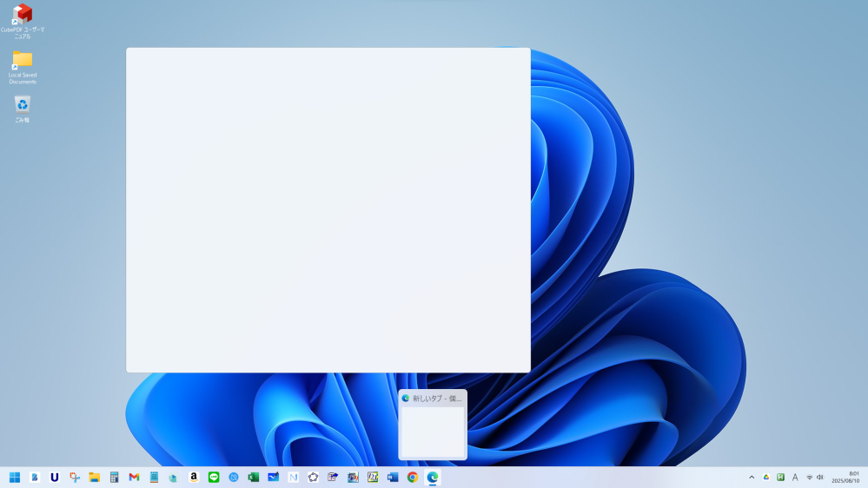Click the pentagon-shaped app icon in taskbar
The image size is (868, 488).
314,477
